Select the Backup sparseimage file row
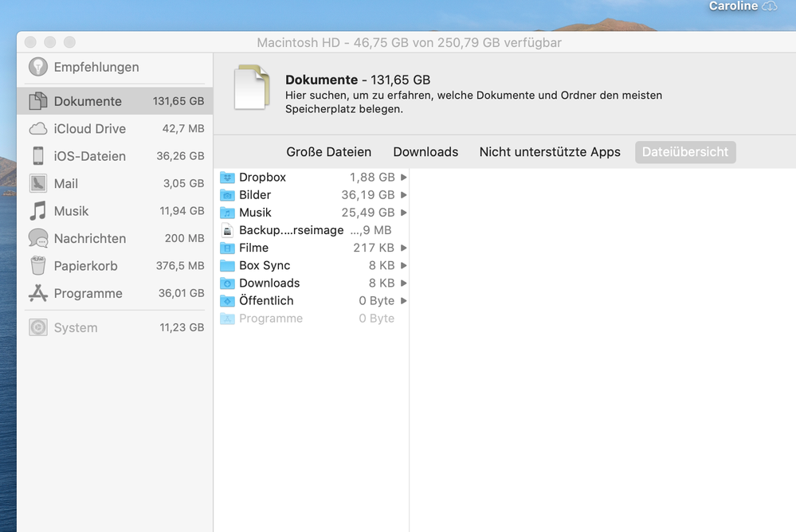The height and width of the screenshot is (532, 796). pyautogui.click(x=291, y=230)
